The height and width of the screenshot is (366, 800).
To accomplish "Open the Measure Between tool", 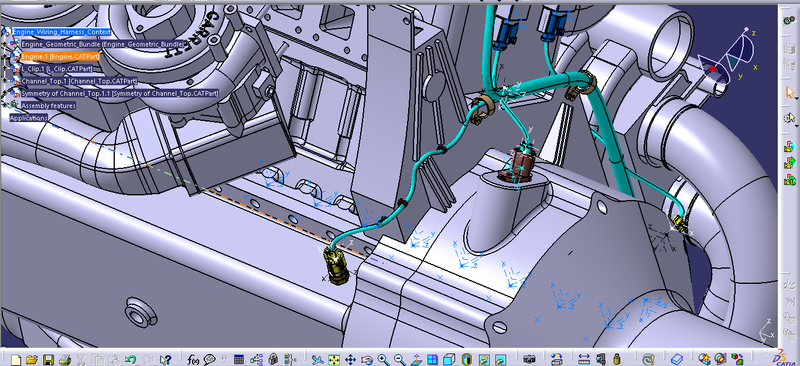I will pyautogui.click(x=584, y=359).
